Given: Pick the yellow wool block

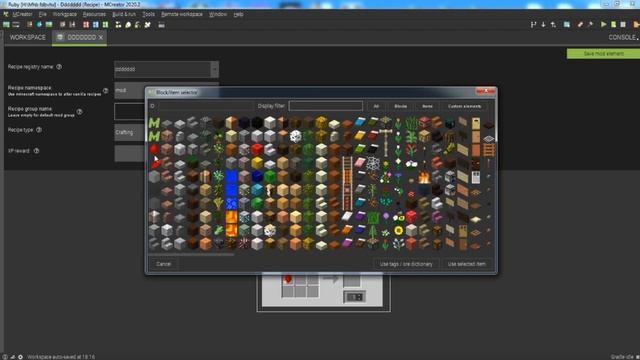Looking at the screenshot, I should (x=257, y=163).
